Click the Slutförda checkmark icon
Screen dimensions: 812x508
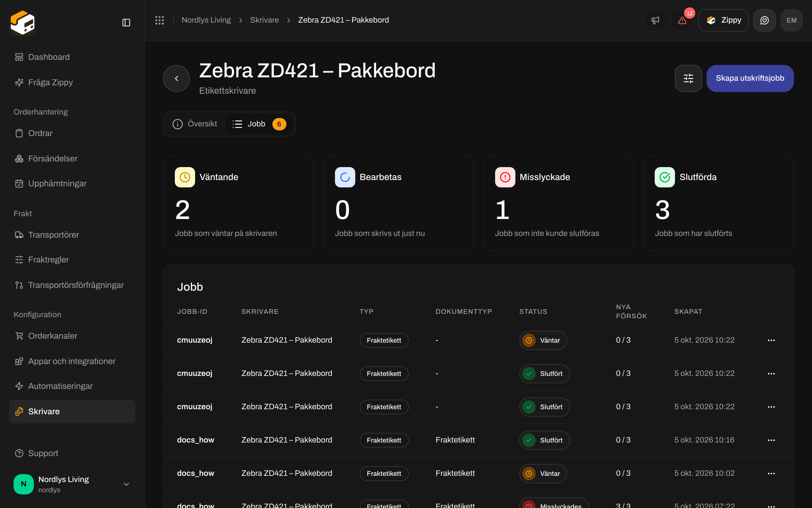coord(665,177)
